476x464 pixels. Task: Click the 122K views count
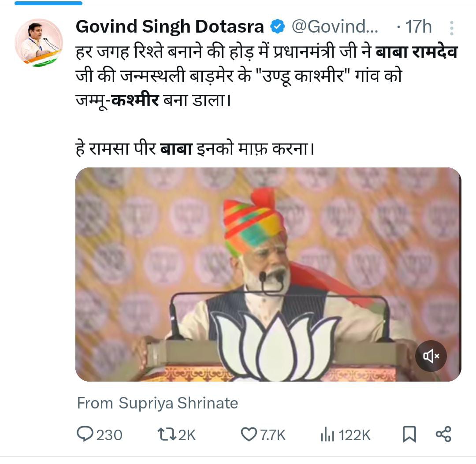pos(355,435)
